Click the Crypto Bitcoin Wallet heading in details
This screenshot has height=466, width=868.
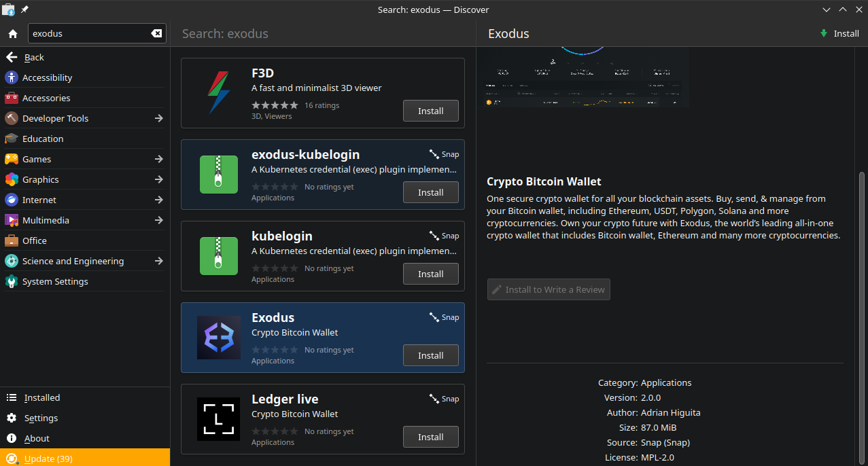(x=544, y=181)
